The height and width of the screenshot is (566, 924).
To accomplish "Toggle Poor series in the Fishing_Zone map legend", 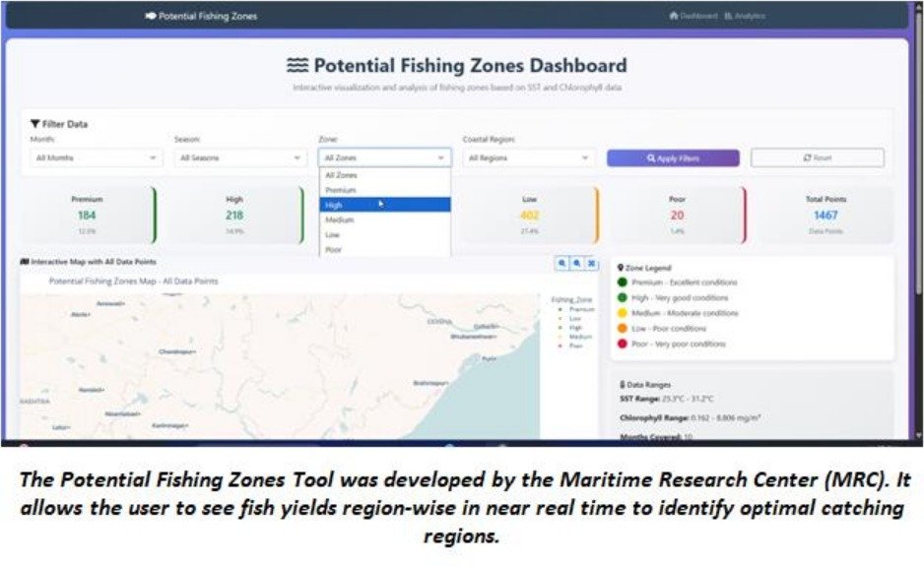I will pyautogui.click(x=569, y=346).
